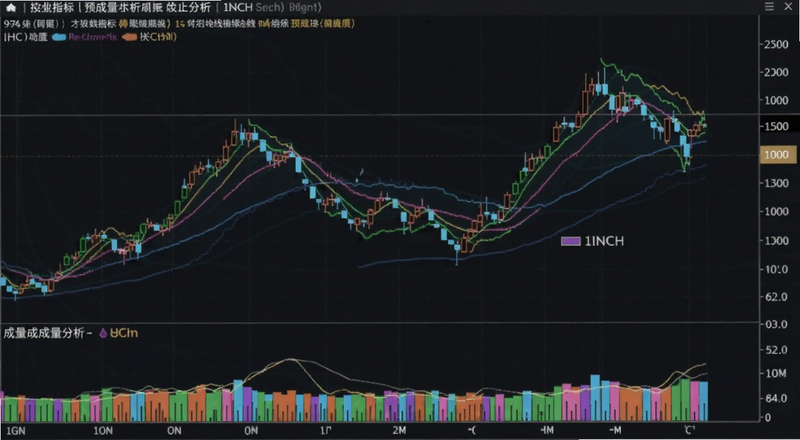
Task: Click the orange legend swatch in header
Action: [130, 37]
